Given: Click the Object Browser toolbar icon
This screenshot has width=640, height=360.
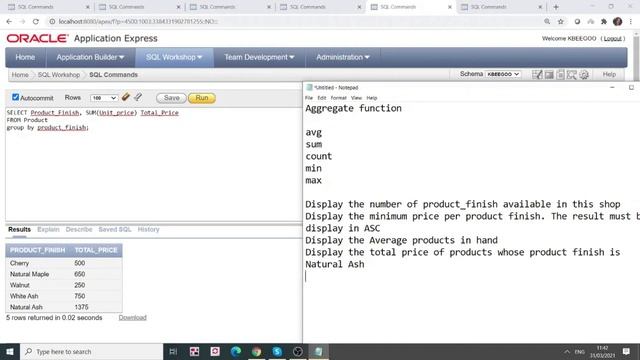Looking at the screenshot, I should click(x=572, y=74).
